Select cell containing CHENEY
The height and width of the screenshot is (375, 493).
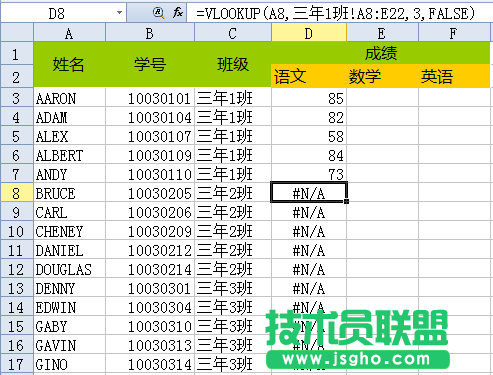69,231
